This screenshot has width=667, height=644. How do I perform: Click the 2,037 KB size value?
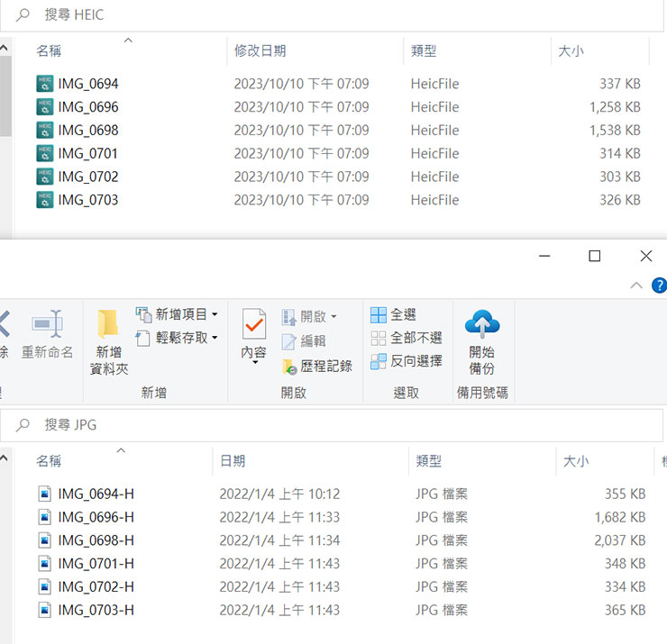pos(620,540)
